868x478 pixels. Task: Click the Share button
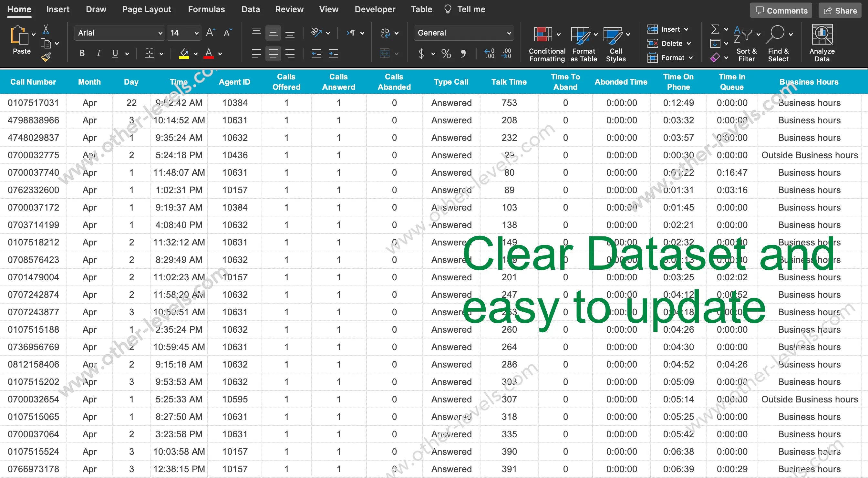coord(840,11)
